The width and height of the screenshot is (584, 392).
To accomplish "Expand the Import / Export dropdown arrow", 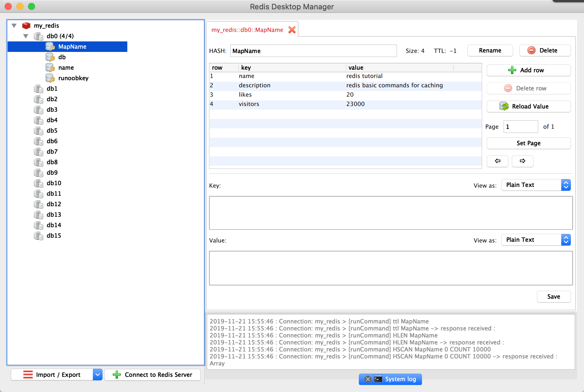I will point(98,375).
